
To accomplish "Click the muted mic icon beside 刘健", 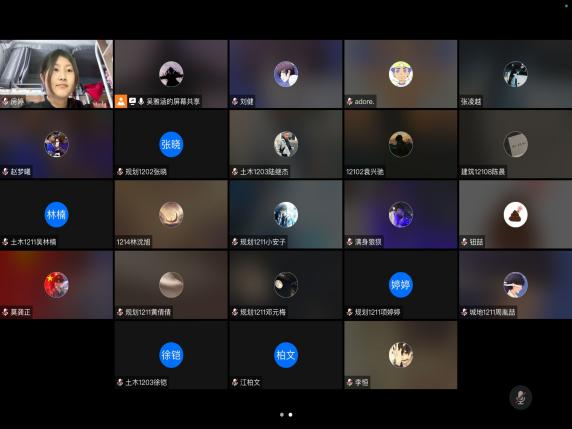I will tap(235, 101).
